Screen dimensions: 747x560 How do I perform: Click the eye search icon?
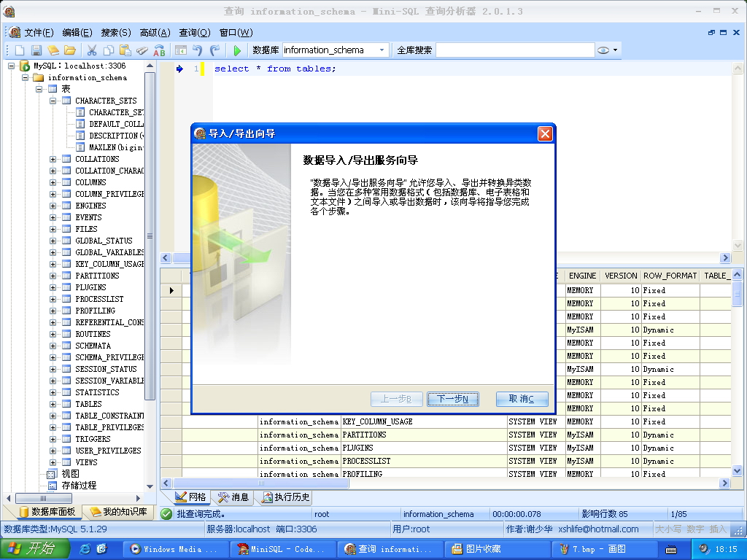pos(603,50)
